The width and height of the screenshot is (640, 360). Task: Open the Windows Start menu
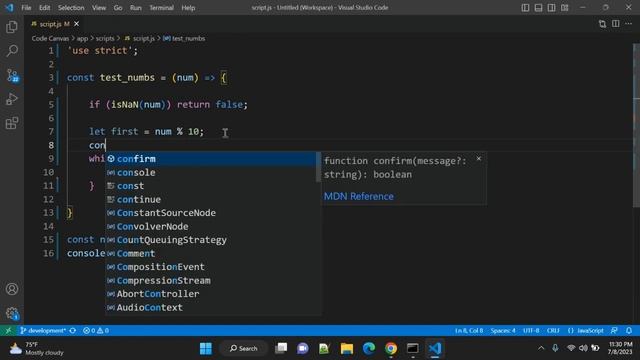coord(206,349)
